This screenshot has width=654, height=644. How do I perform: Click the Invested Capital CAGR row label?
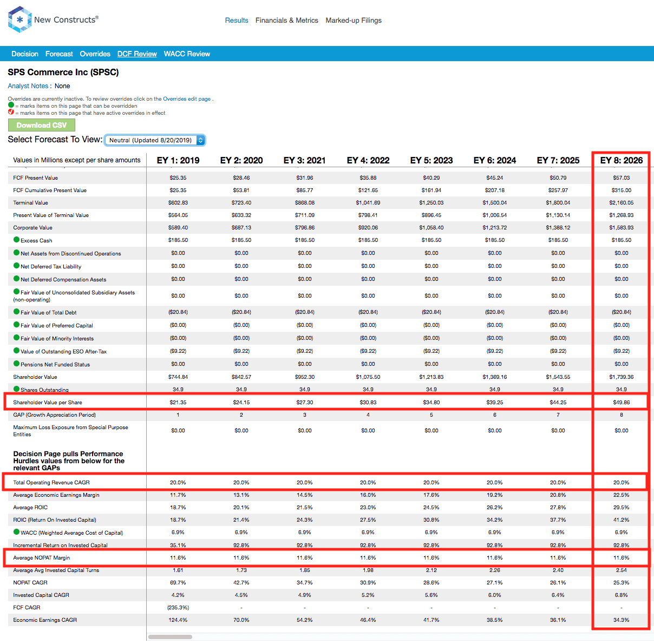pos(41,595)
